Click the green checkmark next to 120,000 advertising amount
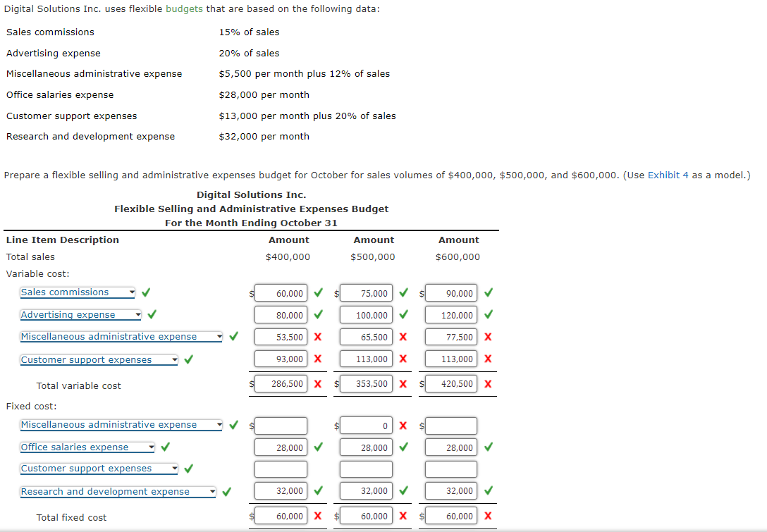 488,314
